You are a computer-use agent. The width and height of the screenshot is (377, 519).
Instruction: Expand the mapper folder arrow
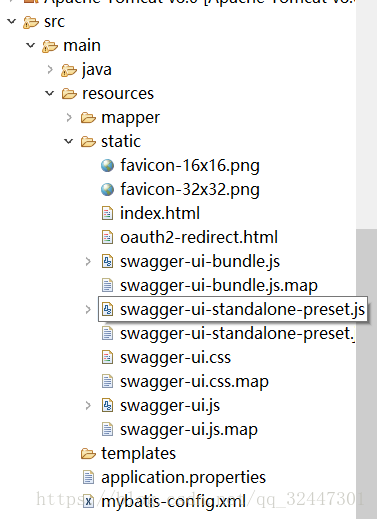pos(69,117)
